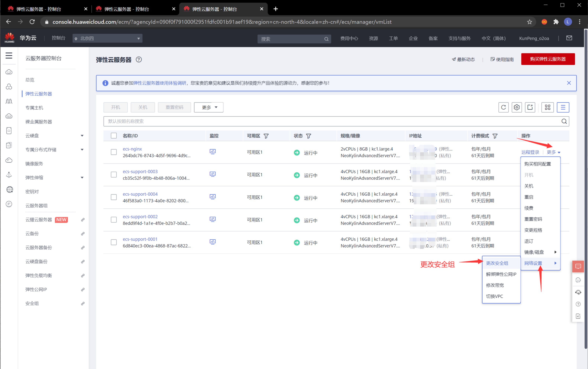The height and width of the screenshot is (369, 588).
Task: Check the ecs-support-0003 row checkbox
Action: 114,175
